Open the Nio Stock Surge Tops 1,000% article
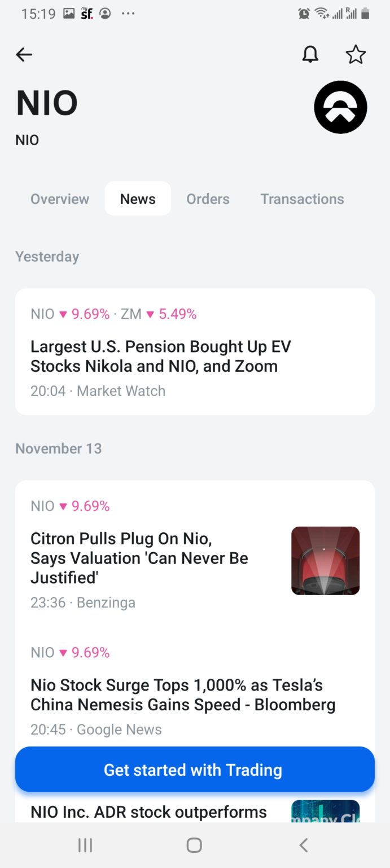390x868 pixels. pyautogui.click(x=183, y=695)
